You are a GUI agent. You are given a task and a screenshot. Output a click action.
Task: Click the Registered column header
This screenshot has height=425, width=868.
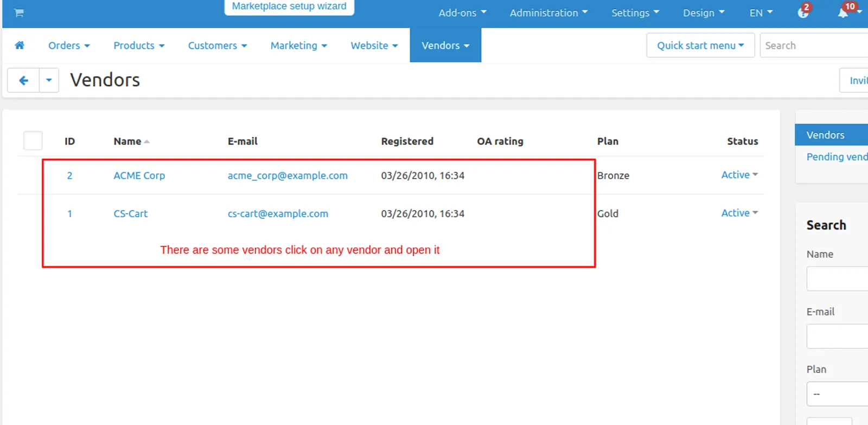[407, 141]
